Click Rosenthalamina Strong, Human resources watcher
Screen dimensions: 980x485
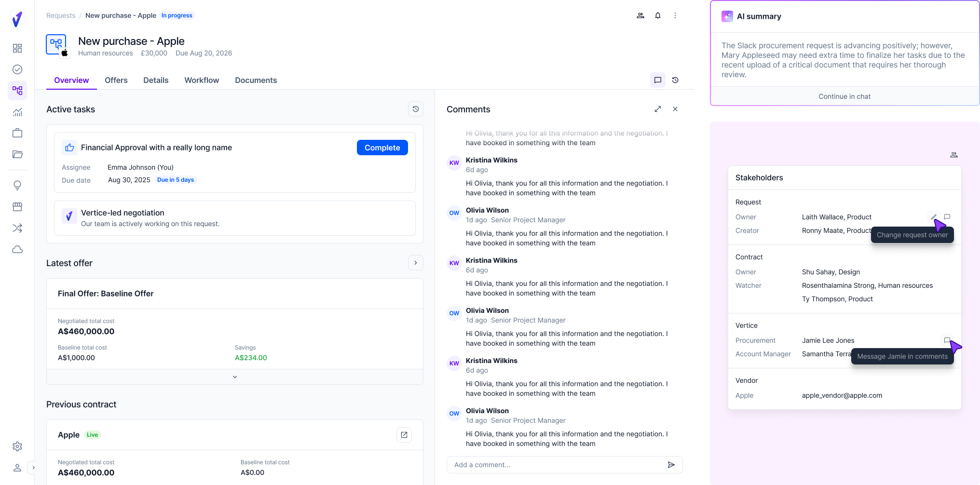867,285
